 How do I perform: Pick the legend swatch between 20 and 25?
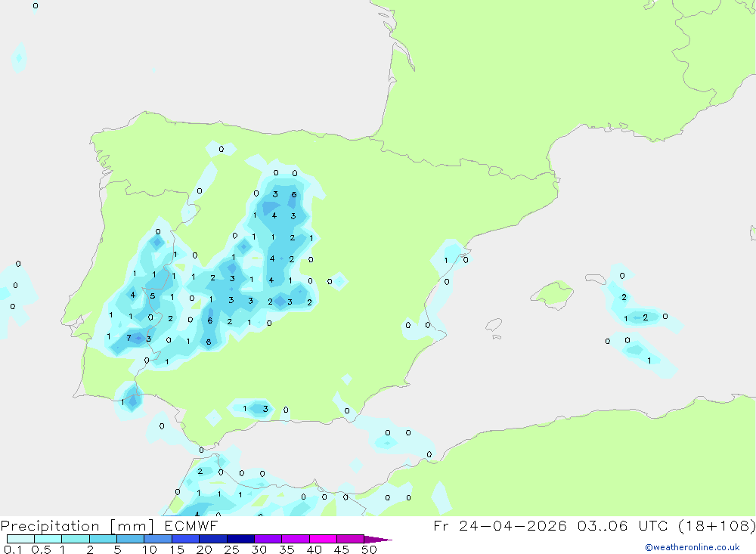coord(213,539)
